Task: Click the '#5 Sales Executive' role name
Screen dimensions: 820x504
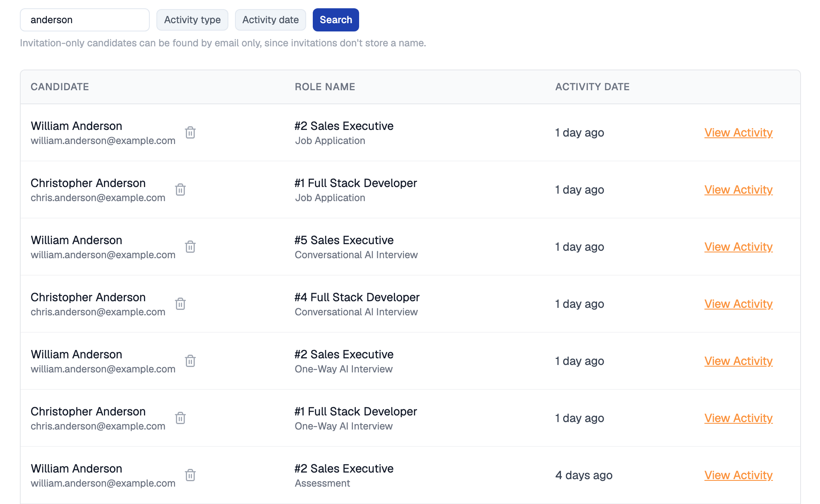Action: coord(344,240)
